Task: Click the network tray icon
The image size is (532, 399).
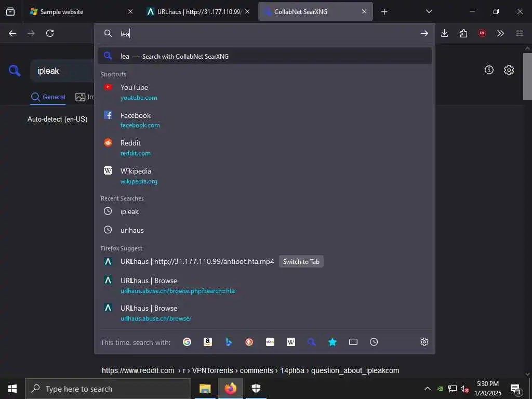Action: 453,389
